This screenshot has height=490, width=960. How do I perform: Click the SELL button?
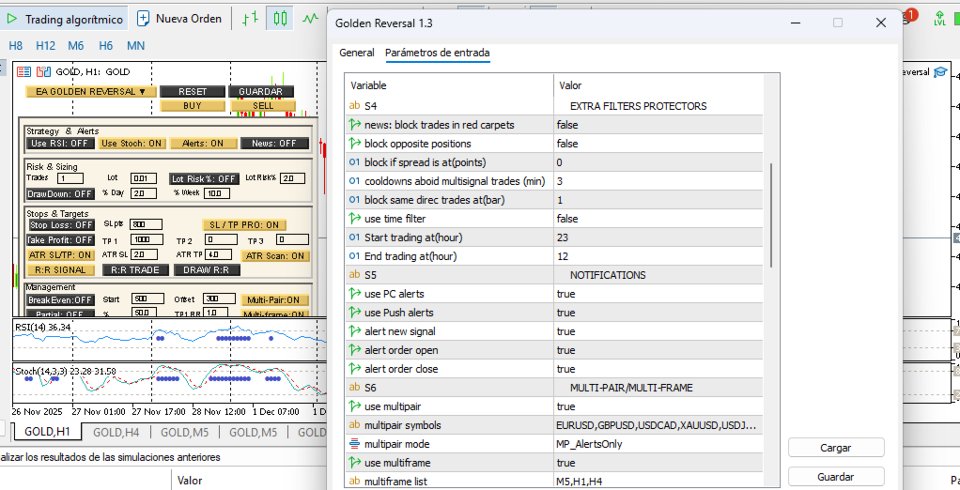click(x=263, y=105)
